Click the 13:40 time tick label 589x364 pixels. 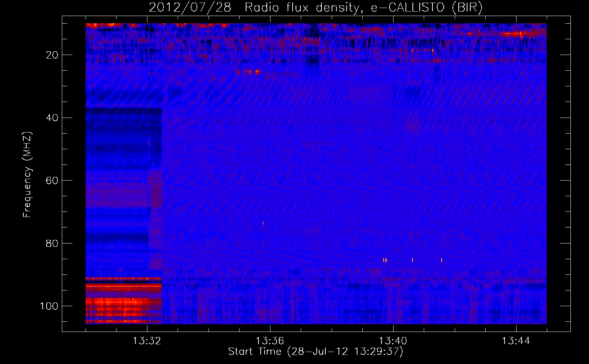click(x=393, y=341)
